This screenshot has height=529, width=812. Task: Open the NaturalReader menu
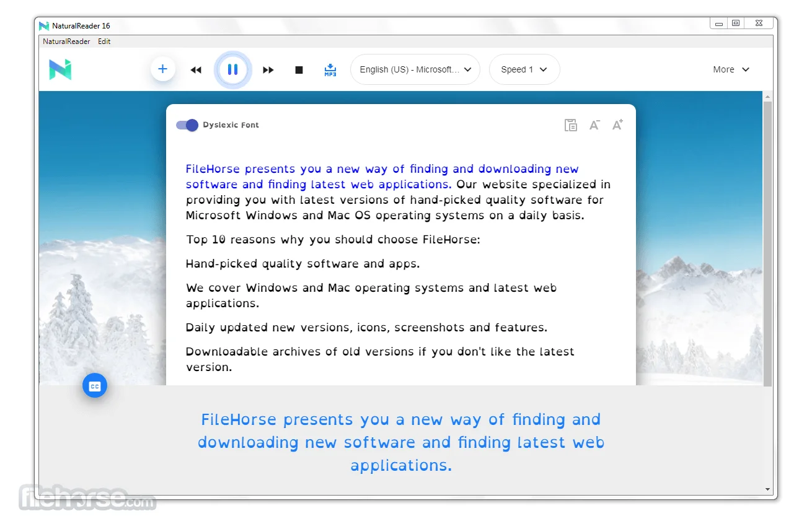66,42
